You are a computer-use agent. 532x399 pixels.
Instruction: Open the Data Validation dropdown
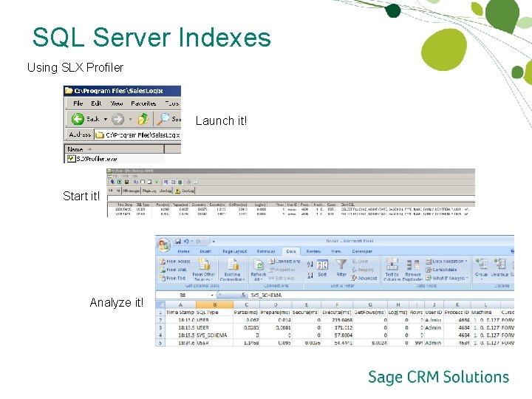point(447,262)
